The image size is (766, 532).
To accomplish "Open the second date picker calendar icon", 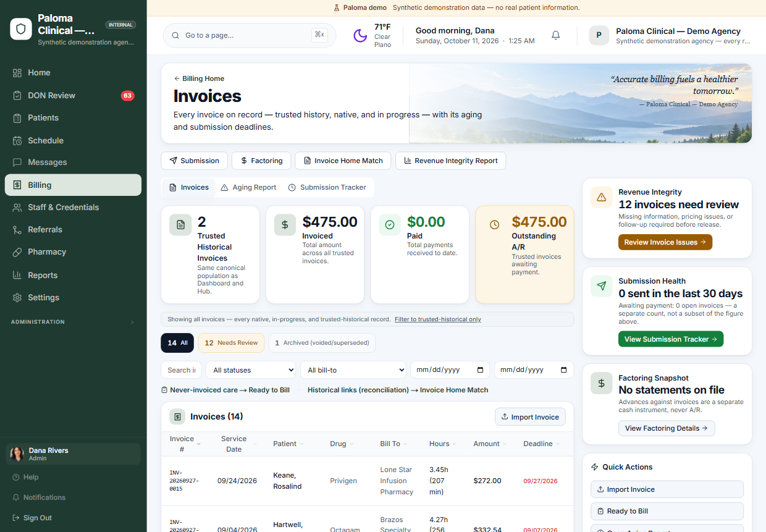I will coord(564,370).
